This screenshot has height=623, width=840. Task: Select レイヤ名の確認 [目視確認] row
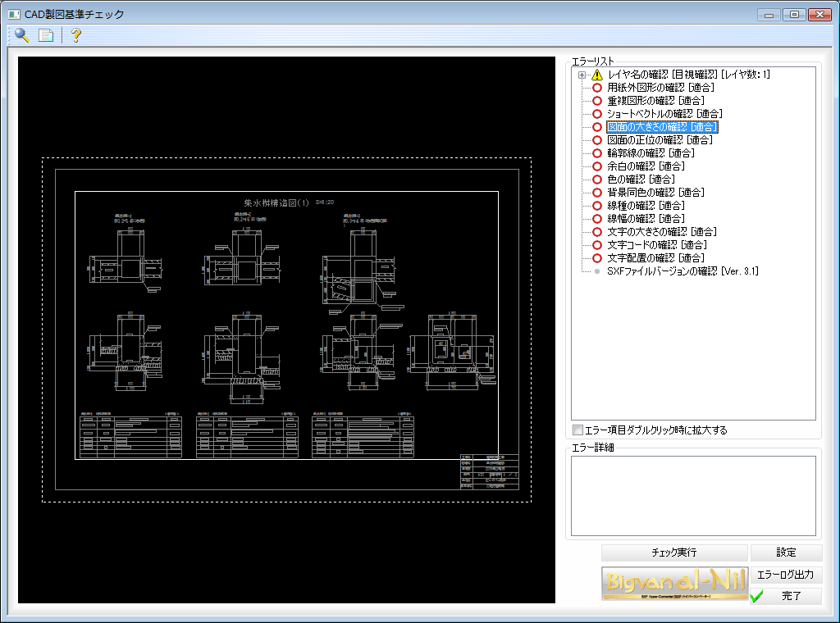tap(688, 75)
